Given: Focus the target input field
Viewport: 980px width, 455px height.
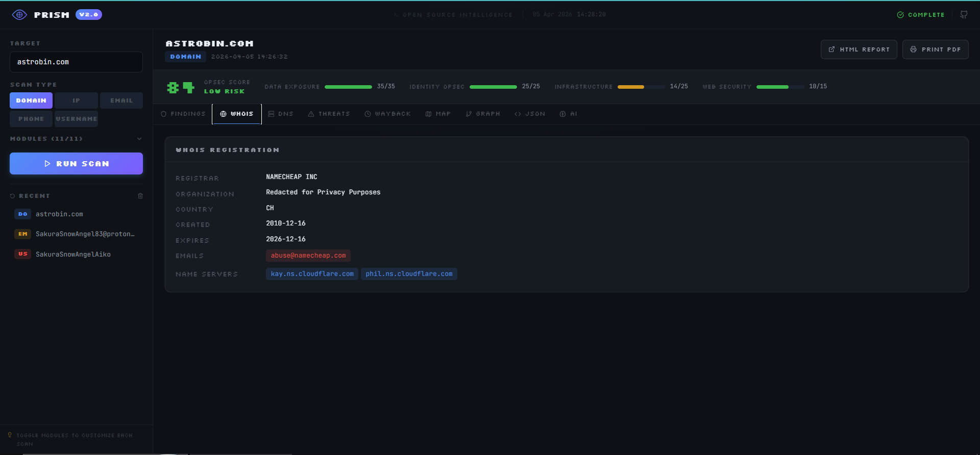Looking at the screenshot, I should click(76, 62).
